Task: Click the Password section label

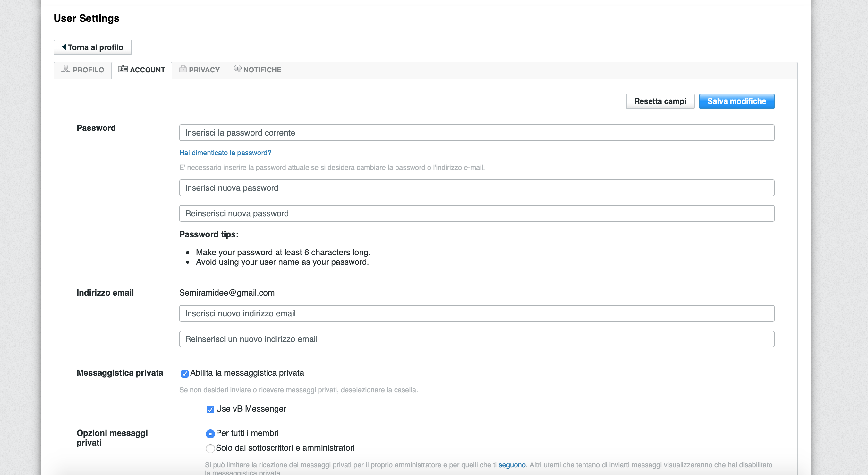Action: (96, 128)
